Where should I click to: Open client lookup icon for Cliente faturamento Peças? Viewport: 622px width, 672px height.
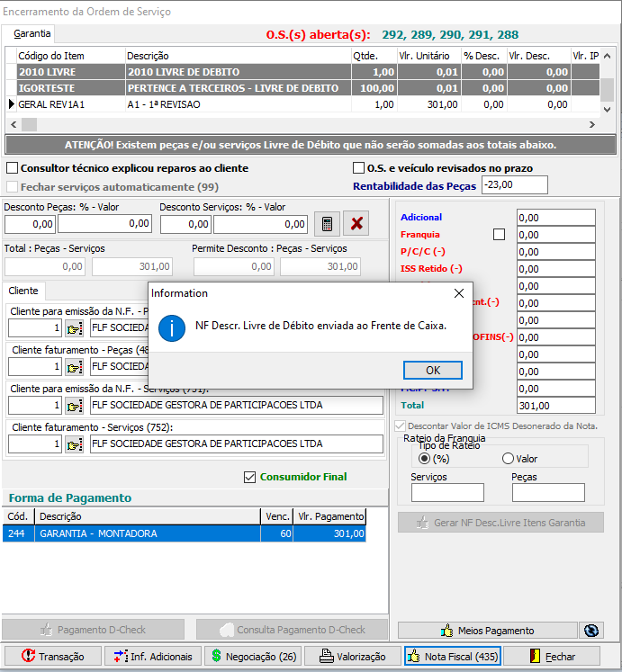(74, 367)
